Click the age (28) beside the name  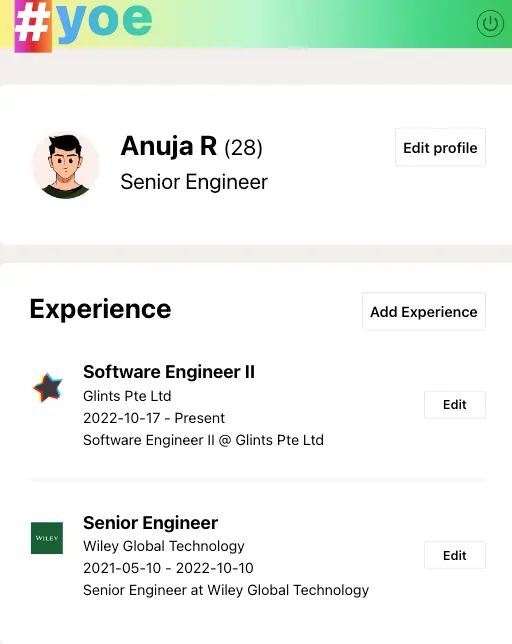tap(243, 147)
